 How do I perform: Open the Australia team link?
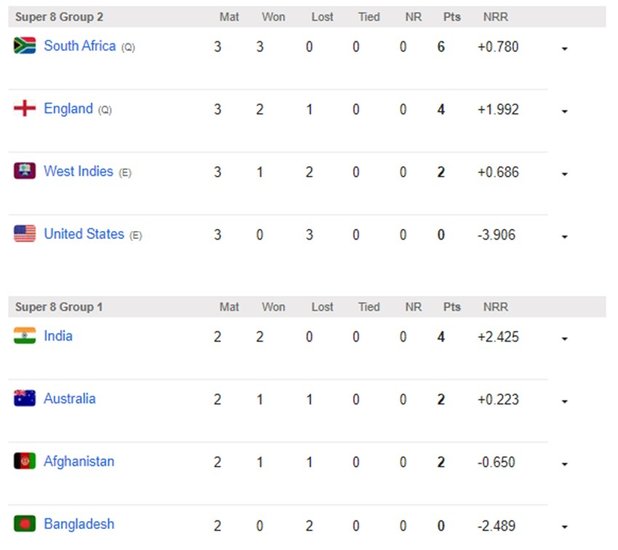70,399
